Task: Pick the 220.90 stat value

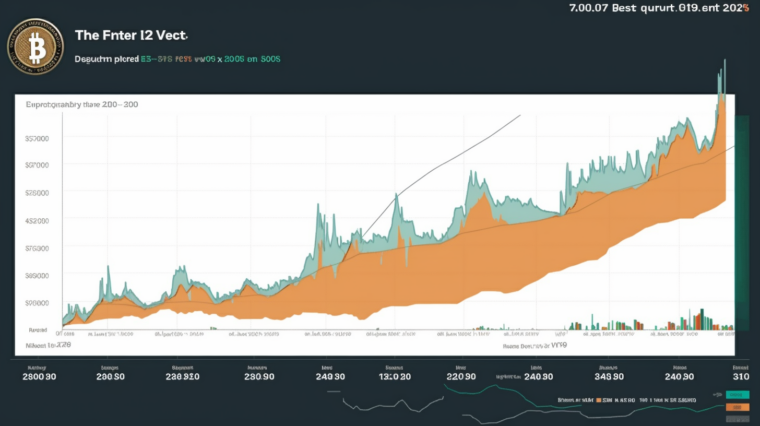Action: (x=460, y=377)
